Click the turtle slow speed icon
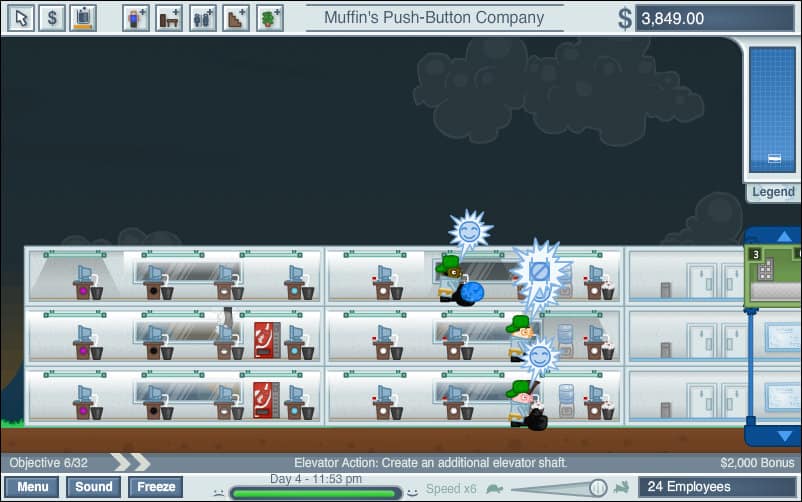 tap(495, 489)
